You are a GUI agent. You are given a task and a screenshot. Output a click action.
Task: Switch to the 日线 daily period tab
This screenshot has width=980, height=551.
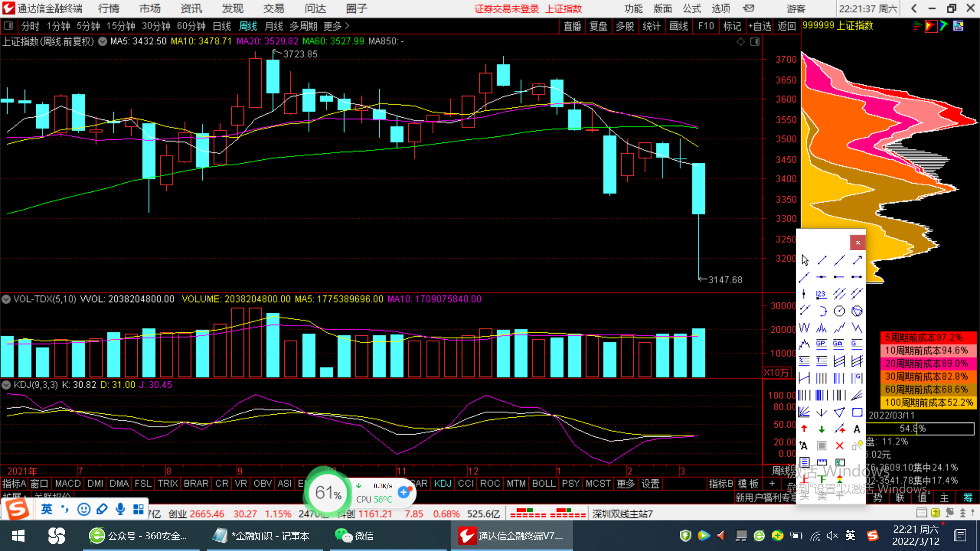pyautogui.click(x=222, y=26)
